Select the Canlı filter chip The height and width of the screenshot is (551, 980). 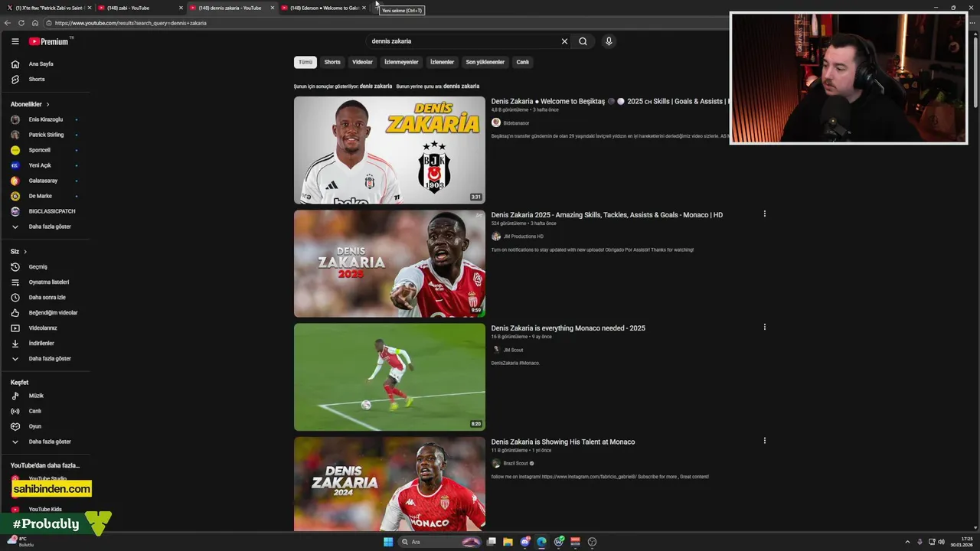tap(522, 62)
